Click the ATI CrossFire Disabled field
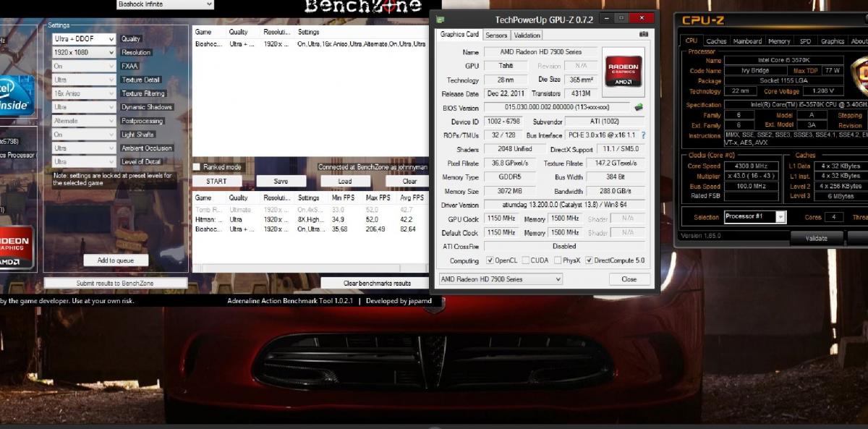 point(565,246)
